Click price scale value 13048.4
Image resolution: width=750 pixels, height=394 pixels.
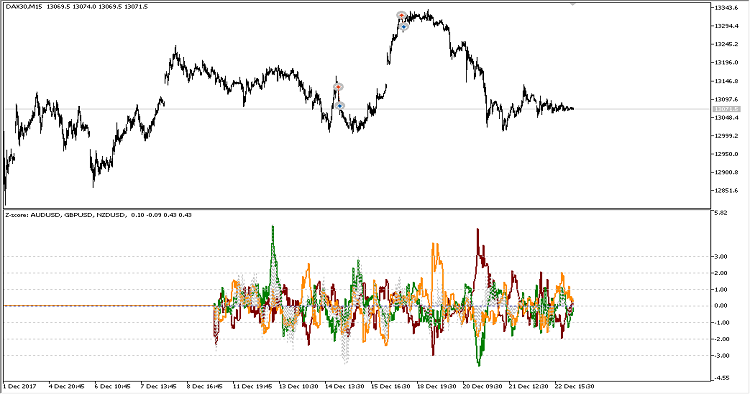pos(726,117)
